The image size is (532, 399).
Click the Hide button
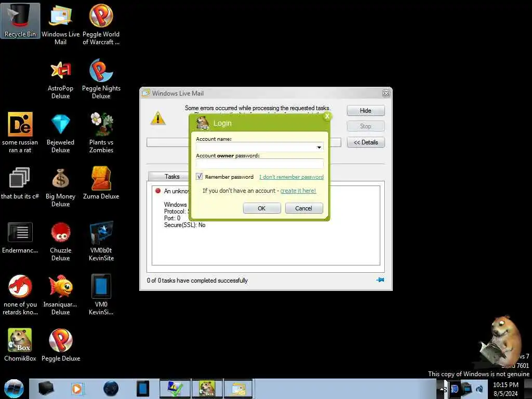(x=365, y=111)
